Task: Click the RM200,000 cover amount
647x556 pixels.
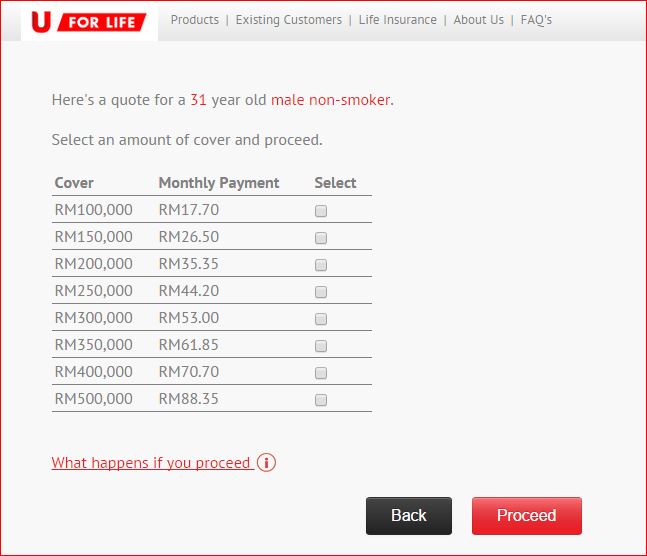Action: [94, 264]
